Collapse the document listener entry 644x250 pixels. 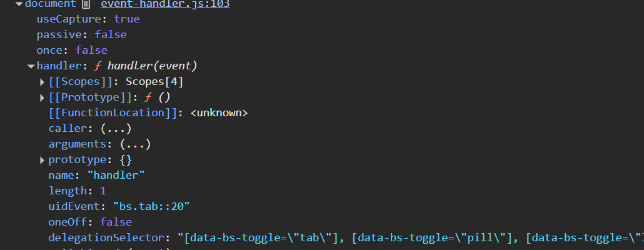tap(19, 4)
